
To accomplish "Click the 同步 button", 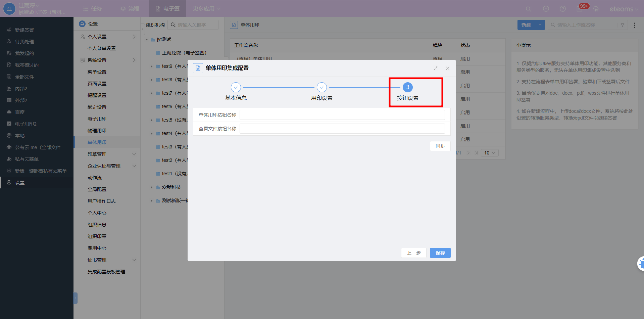I will click(440, 146).
